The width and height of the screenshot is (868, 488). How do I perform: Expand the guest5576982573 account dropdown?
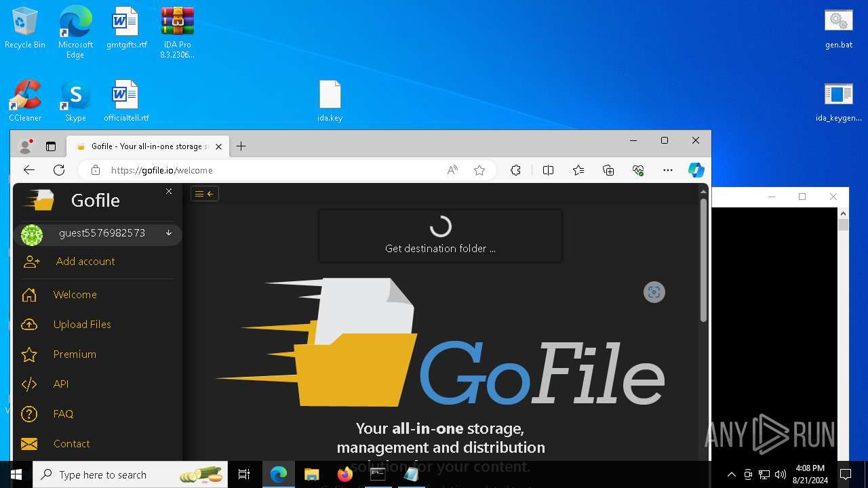pos(169,233)
